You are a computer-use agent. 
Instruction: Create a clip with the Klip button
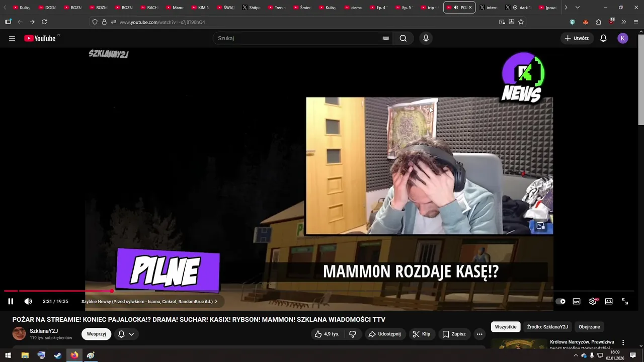coord(421,334)
